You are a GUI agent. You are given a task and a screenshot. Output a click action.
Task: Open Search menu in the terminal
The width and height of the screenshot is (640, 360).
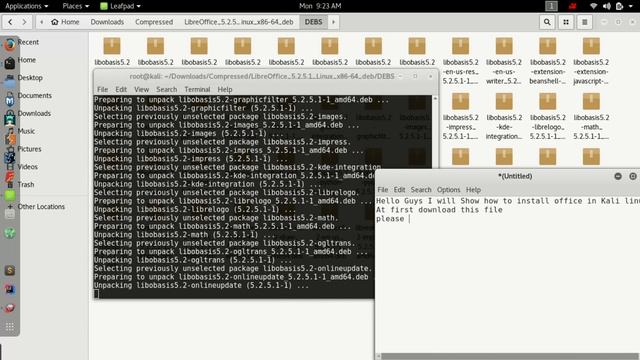pos(167,89)
